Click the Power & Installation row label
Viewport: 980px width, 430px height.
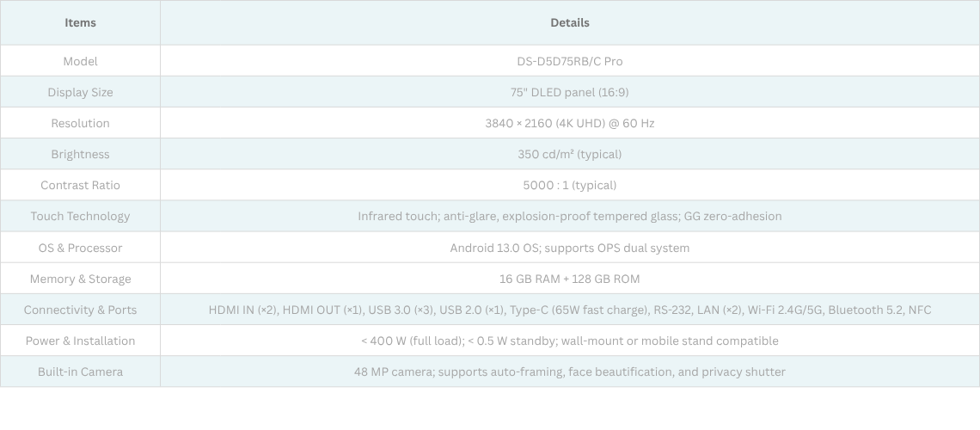[x=80, y=341]
